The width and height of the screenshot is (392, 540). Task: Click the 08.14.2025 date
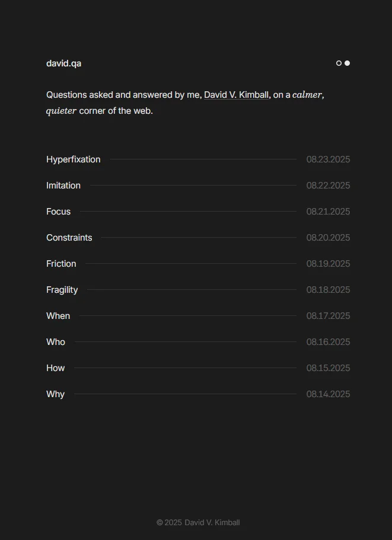tap(328, 394)
